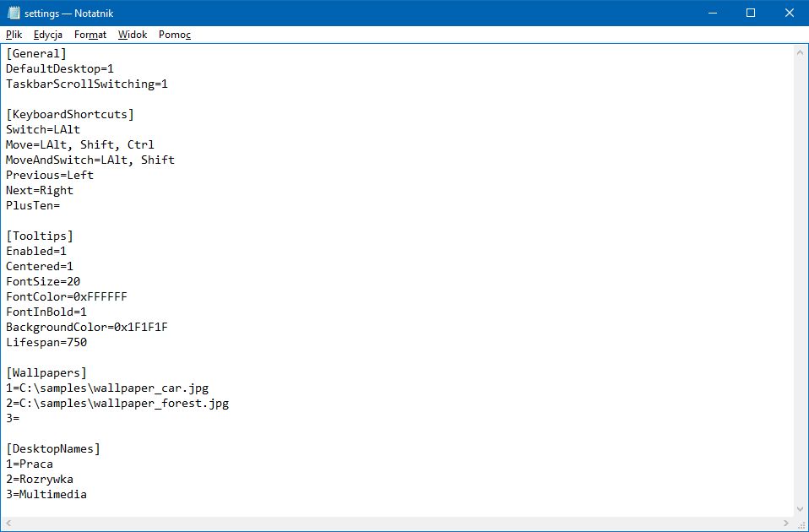Screen dimensions: 809x532
Task: Click the 1=Praca line
Action: (x=30, y=464)
